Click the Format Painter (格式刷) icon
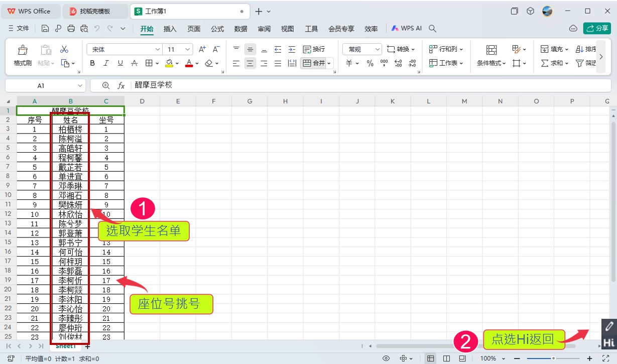Image resolution: width=617 pixels, height=364 pixels. (x=23, y=50)
